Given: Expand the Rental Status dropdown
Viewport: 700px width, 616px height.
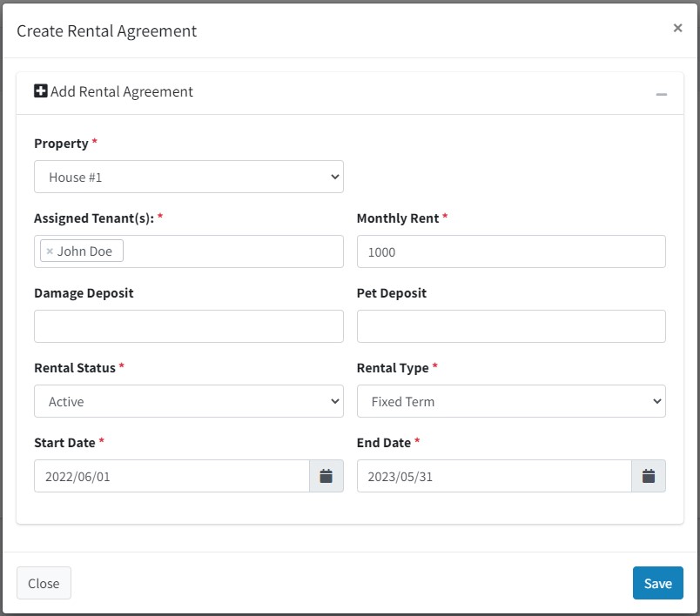Looking at the screenshot, I should 189,401.
